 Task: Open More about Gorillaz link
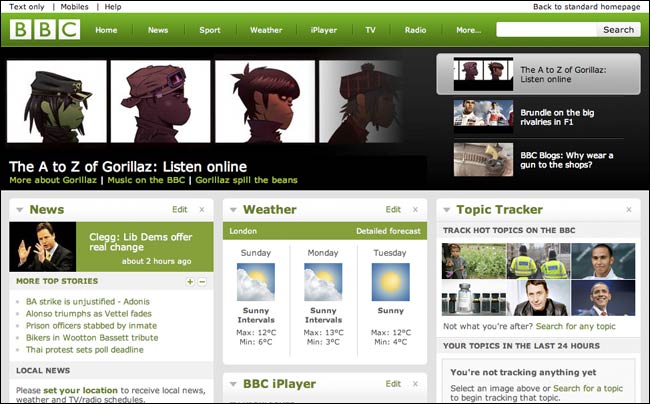[x=53, y=180]
